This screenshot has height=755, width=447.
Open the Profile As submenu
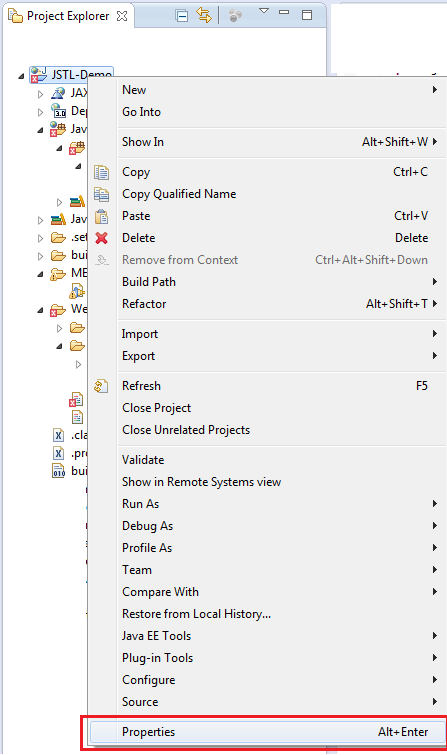coord(267,548)
